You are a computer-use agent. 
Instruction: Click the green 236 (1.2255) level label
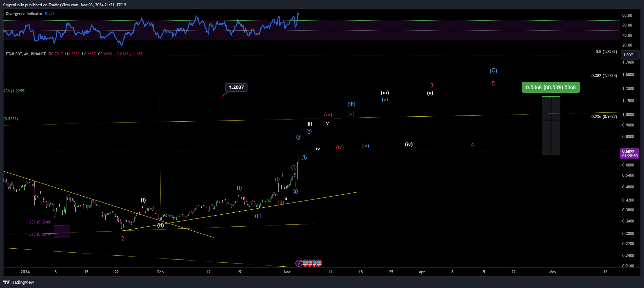point(14,91)
